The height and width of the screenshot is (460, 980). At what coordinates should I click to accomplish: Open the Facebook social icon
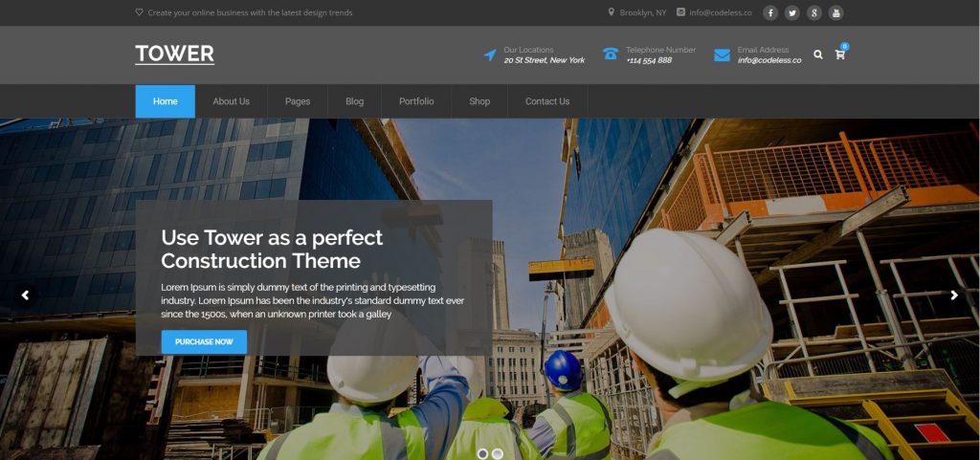coord(770,12)
